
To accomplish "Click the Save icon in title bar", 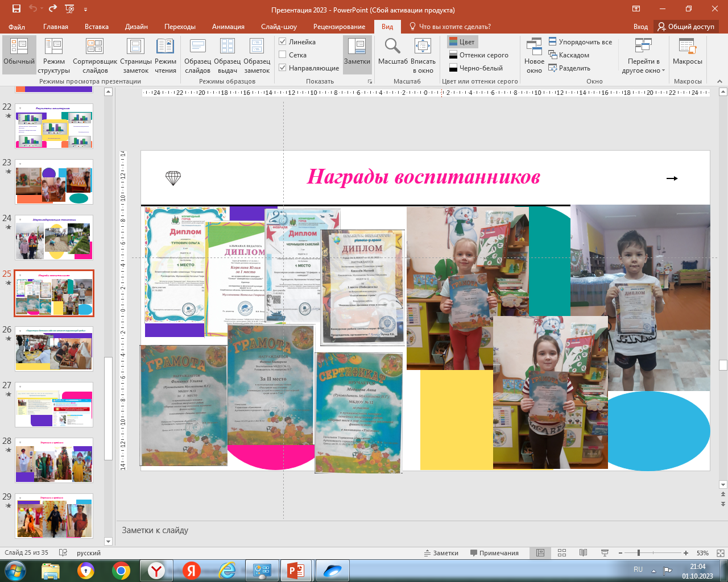I will tap(16, 9).
